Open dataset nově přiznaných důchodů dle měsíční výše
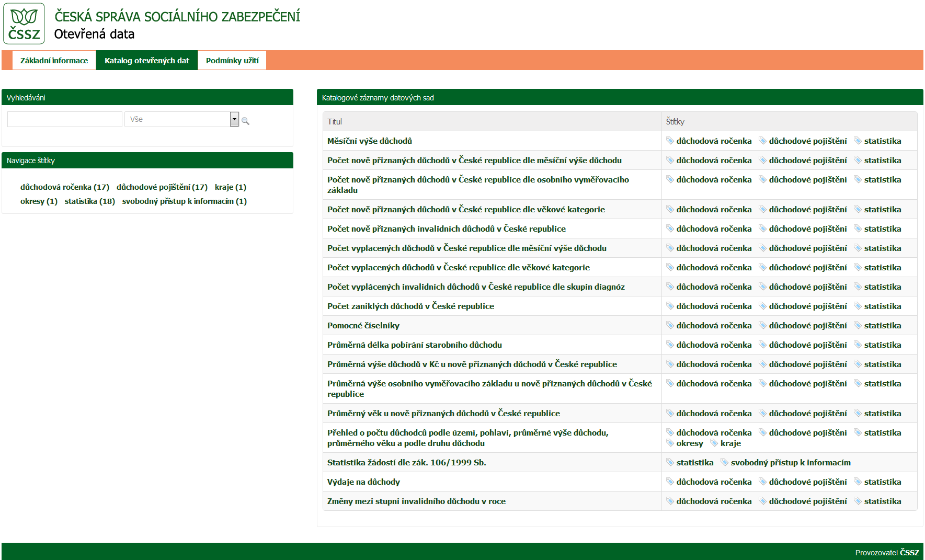 [474, 160]
